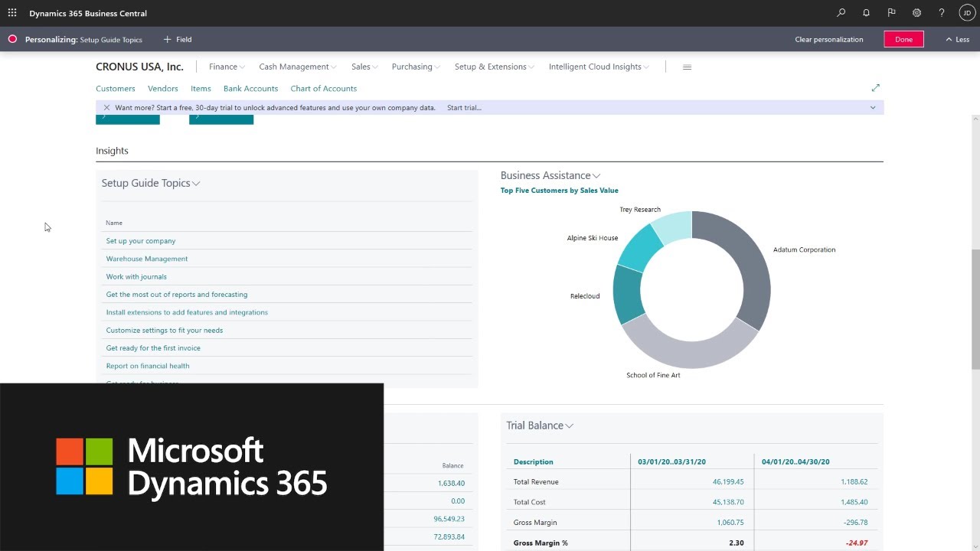Open the settings gear
The width and height of the screenshot is (980, 551).
point(916,13)
